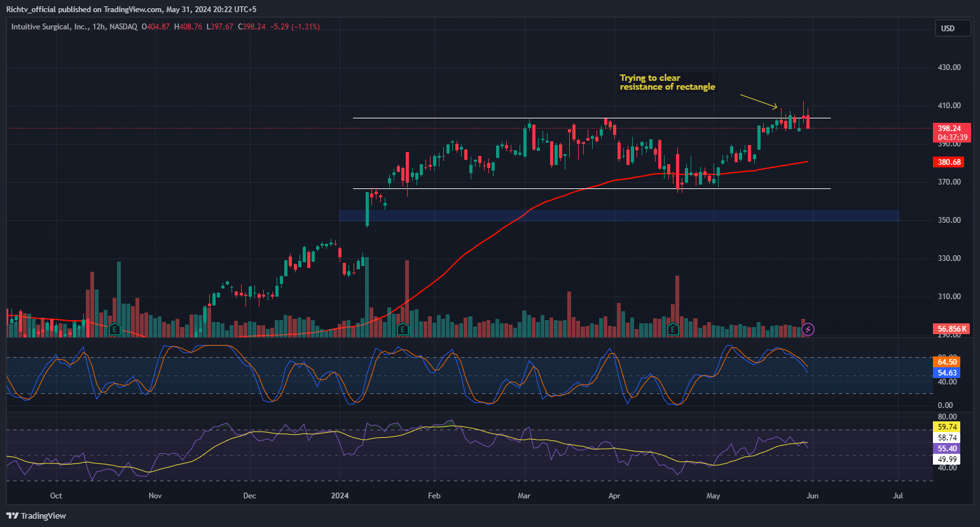The width and height of the screenshot is (980, 527).
Task: Click the Mar label on time axis
Action: click(x=524, y=496)
